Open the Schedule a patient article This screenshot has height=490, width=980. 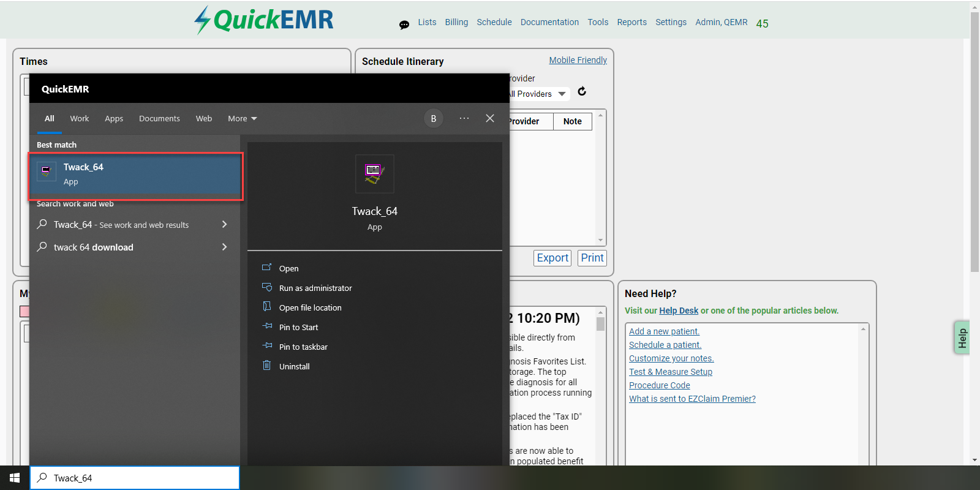point(665,345)
